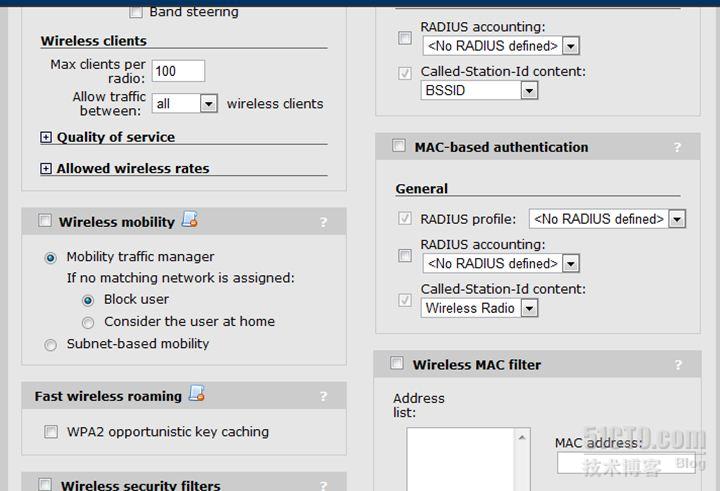Screen dimensions: 720x491
Task: Click the Address list scrollbar up arrow
Action: (522, 437)
